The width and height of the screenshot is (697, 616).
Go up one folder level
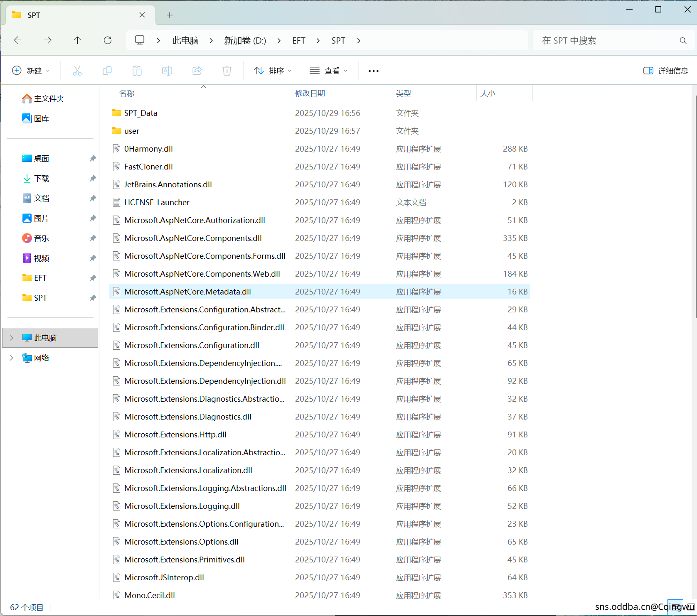pos(77,40)
